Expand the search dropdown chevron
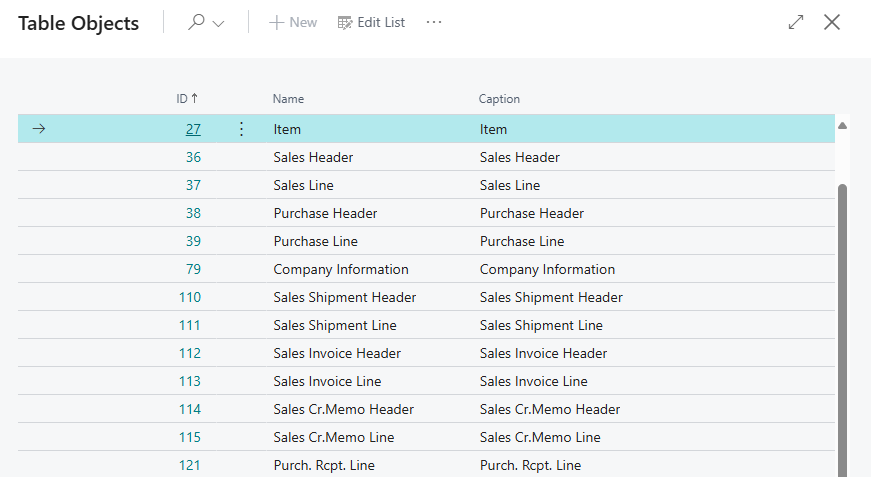 218,23
